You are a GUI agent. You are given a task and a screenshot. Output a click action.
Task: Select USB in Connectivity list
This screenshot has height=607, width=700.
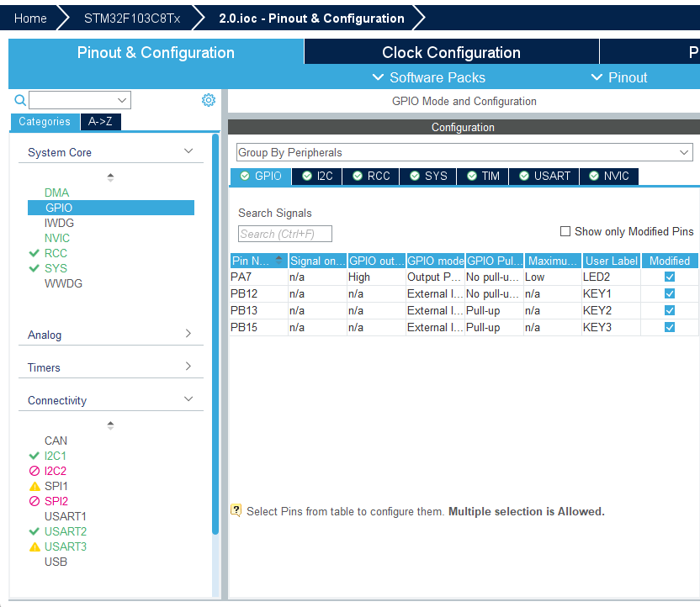tap(56, 562)
